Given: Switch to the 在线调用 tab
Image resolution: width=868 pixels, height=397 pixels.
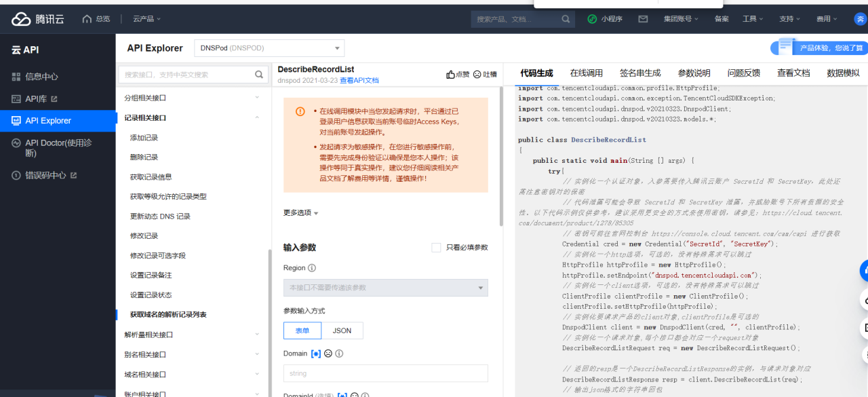Looking at the screenshot, I should pos(586,73).
